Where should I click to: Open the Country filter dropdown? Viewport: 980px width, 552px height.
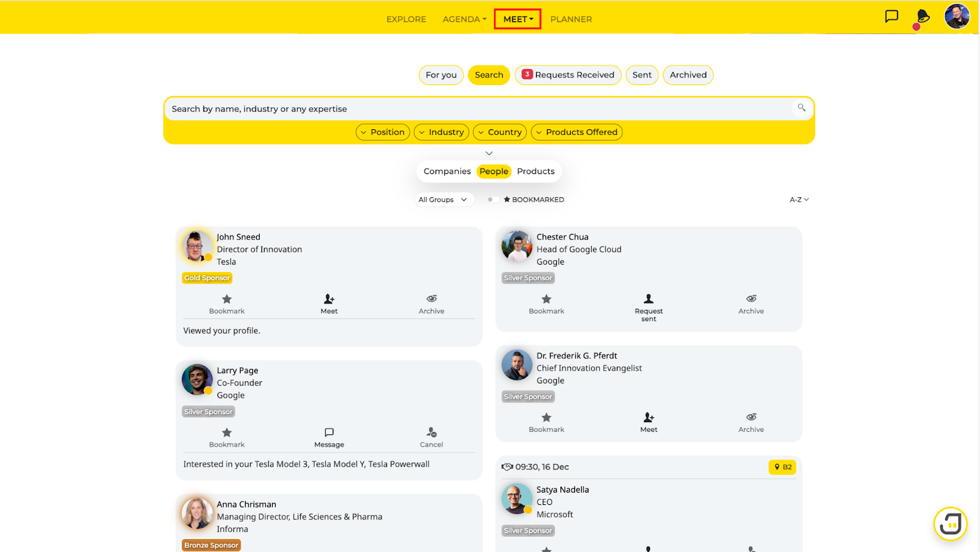pyautogui.click(x=500, y=132)
